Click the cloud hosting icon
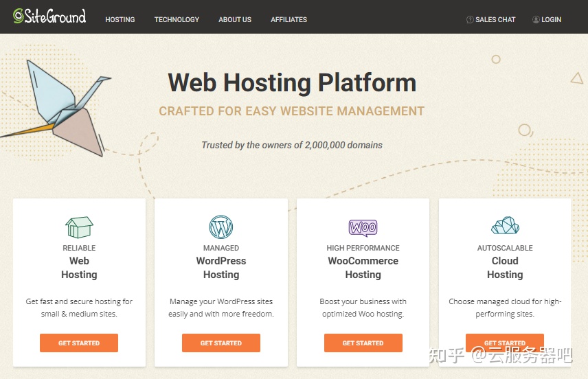This screenshot has height=379, width=588. coord(505,225)
